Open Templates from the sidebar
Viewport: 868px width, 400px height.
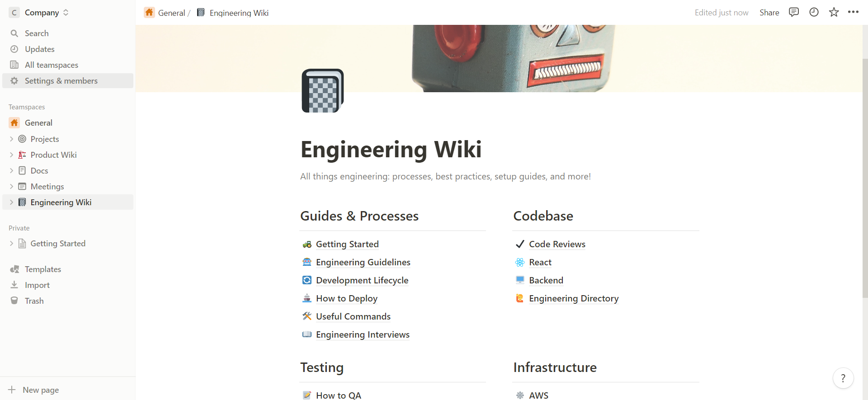pyautogui.click(x=68, y=269)
